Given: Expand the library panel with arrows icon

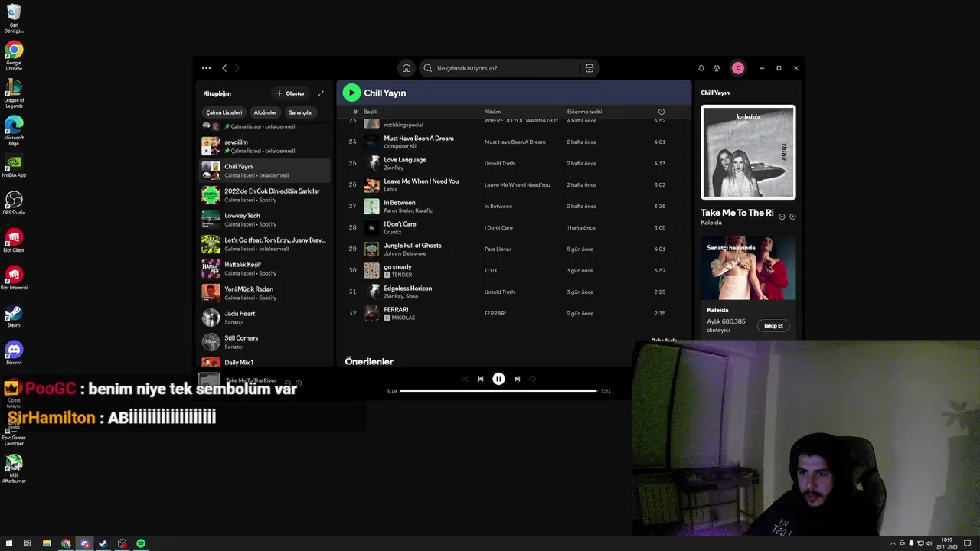Looking at the screenshot, I should point(321,93).
